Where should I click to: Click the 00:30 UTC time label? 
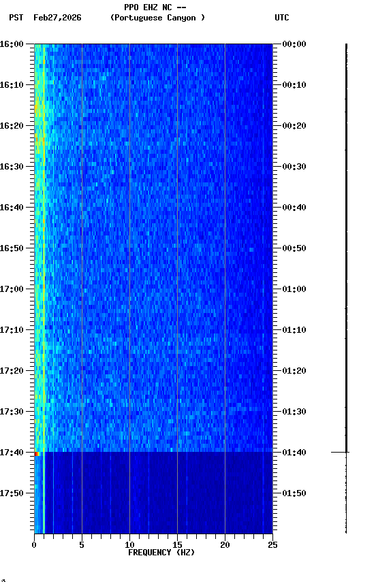click(294, 167)
